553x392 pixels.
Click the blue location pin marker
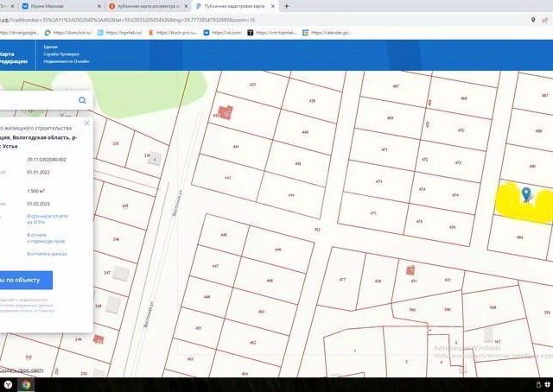pos(526,195)
